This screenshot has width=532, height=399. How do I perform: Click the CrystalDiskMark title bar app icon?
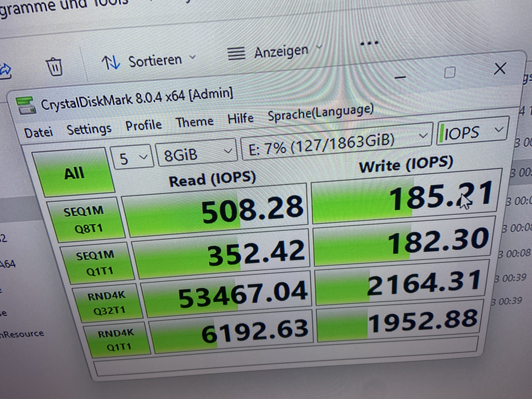pos(26,106)
